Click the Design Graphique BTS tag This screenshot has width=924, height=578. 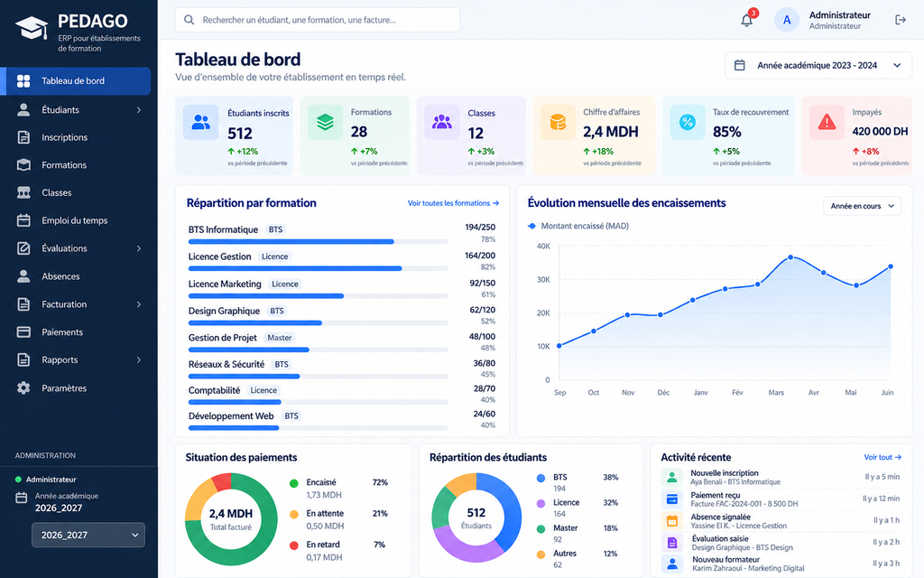click(277, 311)
